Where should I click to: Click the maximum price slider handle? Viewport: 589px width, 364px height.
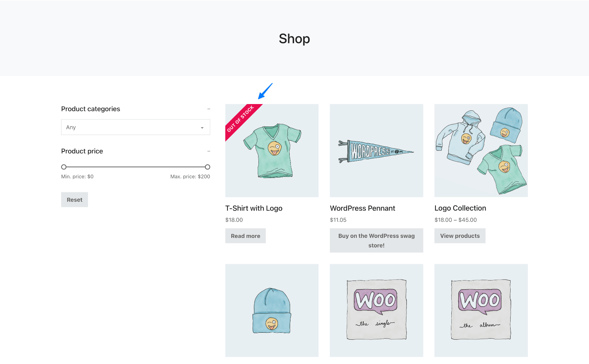coord(207,167)
